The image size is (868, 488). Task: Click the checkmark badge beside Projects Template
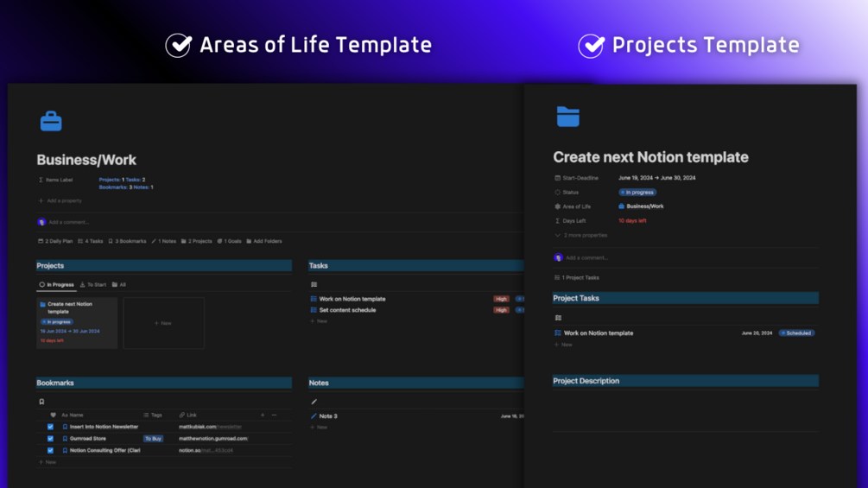coord(592,45)
